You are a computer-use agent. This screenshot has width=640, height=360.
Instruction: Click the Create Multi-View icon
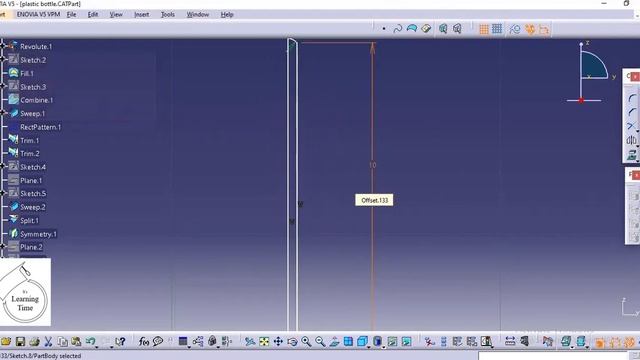[x=348, y=341]
